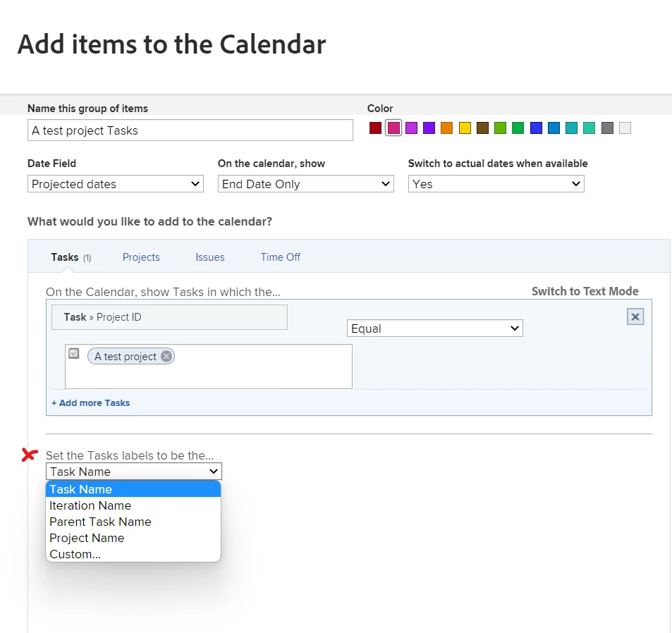This screenshot has height=633, width=672.
Task: Open the actual dates "Yes" dropdown
Action: [496, 184]
